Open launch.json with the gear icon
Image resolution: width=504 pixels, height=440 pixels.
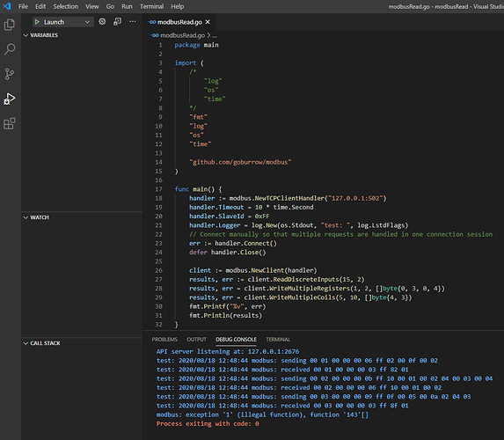102,21
